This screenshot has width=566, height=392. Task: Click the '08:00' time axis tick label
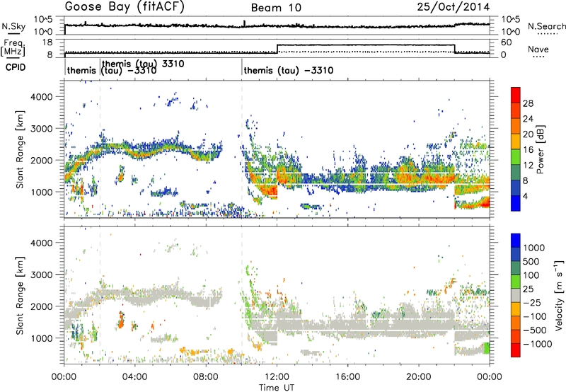206,377
